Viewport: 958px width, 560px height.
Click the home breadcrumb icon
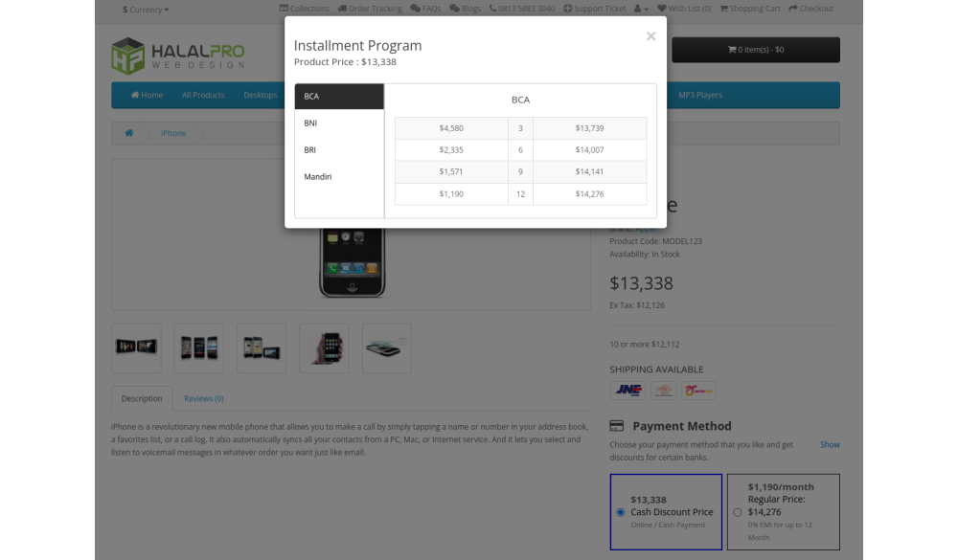128,133
